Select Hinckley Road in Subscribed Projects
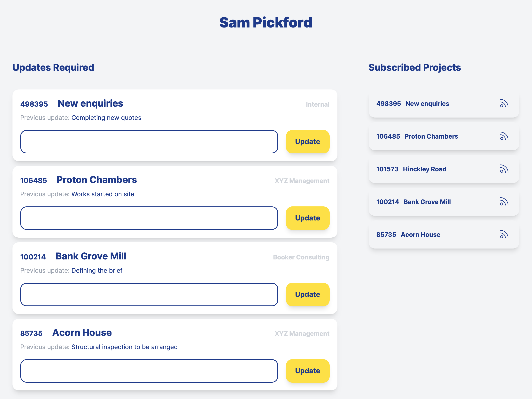Screen dimensions: 532x399 424,169
